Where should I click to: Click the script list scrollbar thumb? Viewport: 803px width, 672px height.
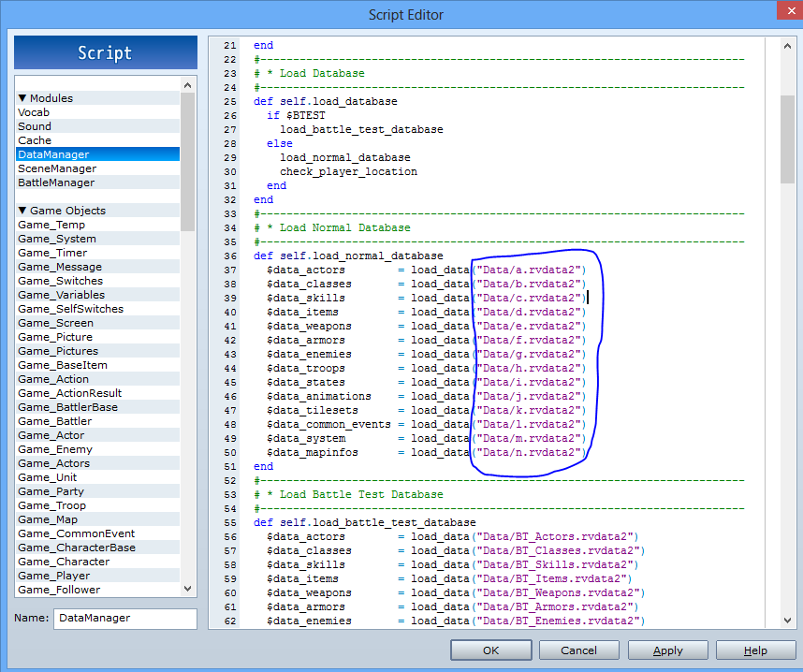coord(187,162)
